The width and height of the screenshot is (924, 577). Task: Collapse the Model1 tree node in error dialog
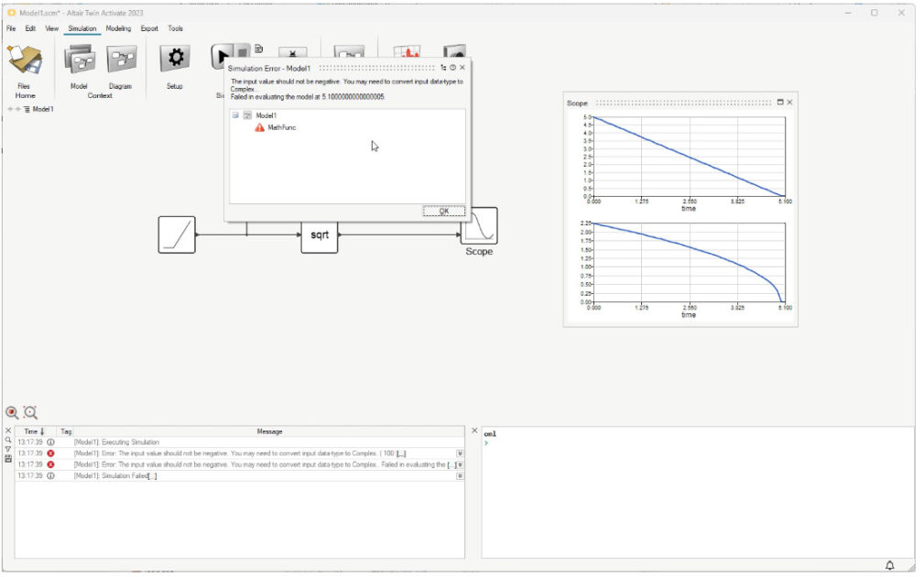click(235, 115)
